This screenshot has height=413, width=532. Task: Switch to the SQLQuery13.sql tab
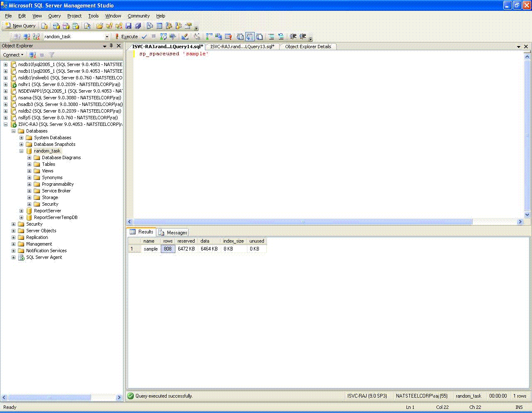[x=242, y=47]
